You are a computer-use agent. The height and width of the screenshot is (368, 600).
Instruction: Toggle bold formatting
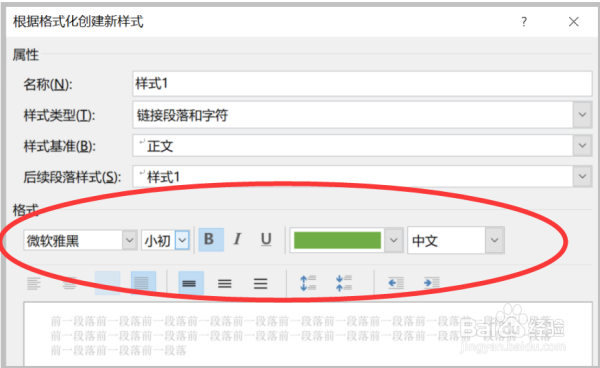coord(211,240)
